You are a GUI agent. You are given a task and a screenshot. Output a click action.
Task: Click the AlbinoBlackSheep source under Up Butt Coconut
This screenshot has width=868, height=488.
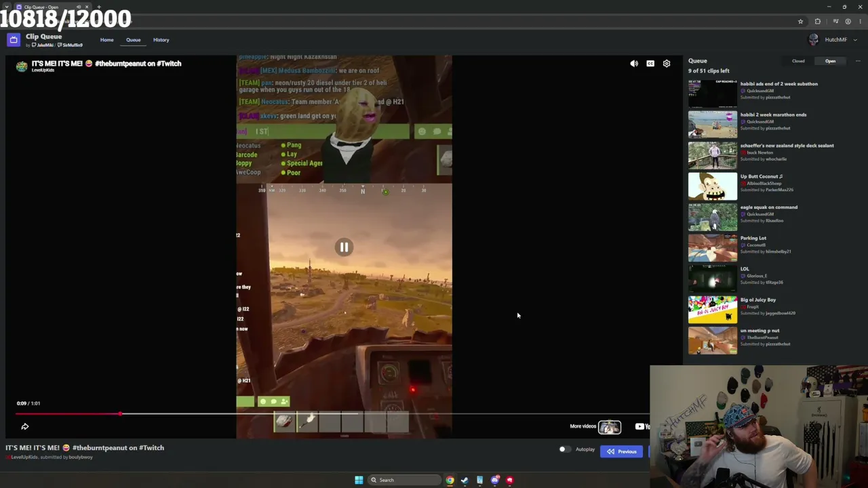(764, 184)
